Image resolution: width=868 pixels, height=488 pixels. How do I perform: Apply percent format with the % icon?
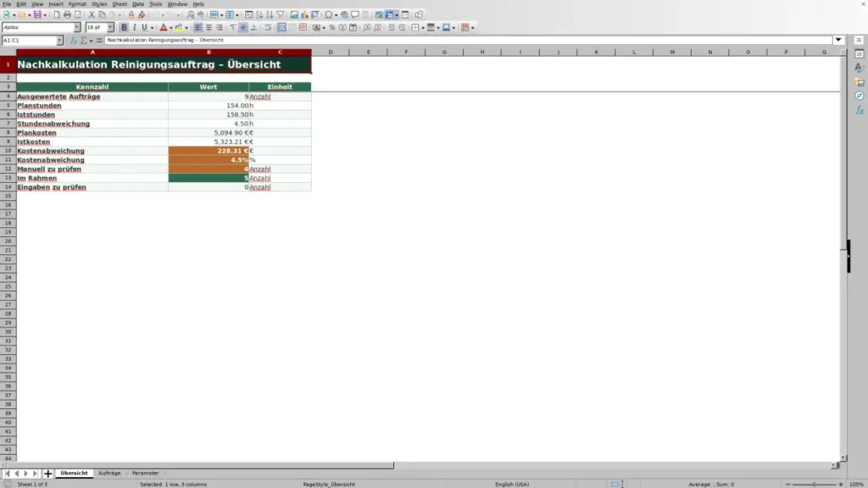[x=331, y=28]
